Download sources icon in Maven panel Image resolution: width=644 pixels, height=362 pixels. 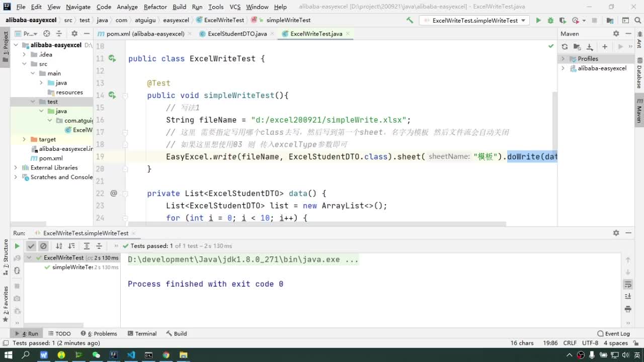[589, 47]
